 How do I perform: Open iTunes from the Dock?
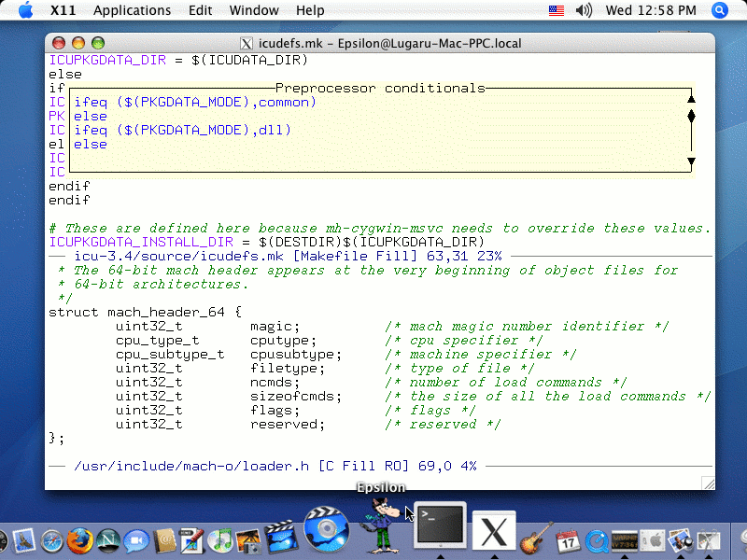coord(221,541)
